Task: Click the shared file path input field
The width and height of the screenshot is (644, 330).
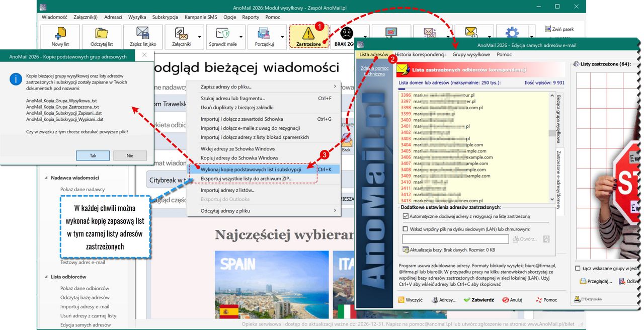Action: (456, 239)
